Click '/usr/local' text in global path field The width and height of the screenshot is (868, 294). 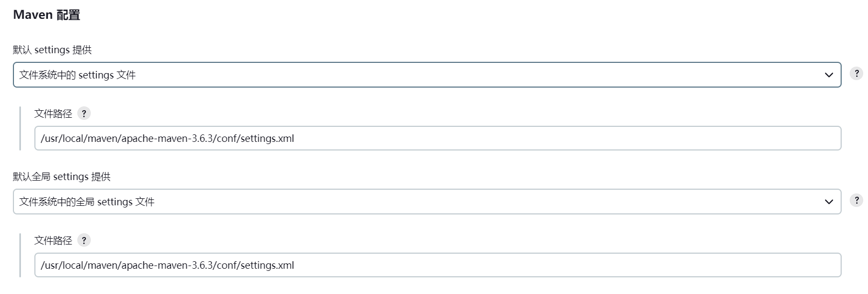pyautogui.click(x=62, y=266)
